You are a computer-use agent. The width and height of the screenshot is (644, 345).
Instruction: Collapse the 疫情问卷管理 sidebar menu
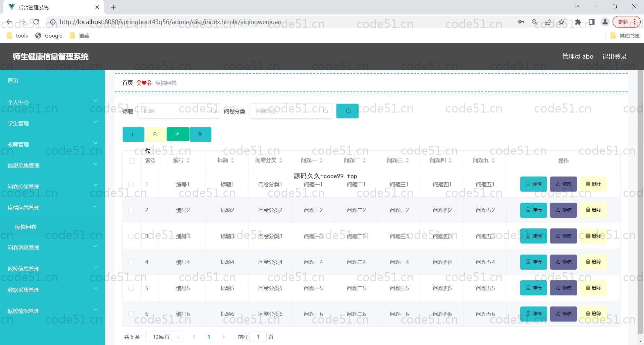click(x=52, y=208)
